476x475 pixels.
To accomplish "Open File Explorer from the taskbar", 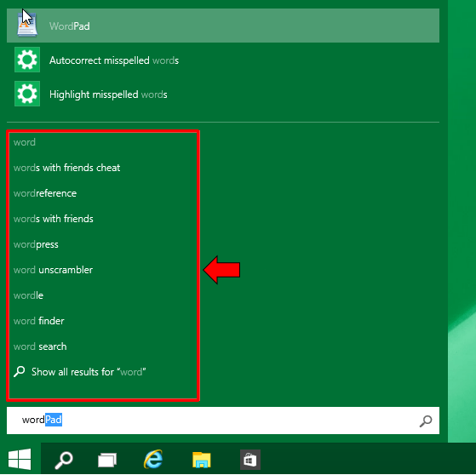I will [x=202, y=460].
